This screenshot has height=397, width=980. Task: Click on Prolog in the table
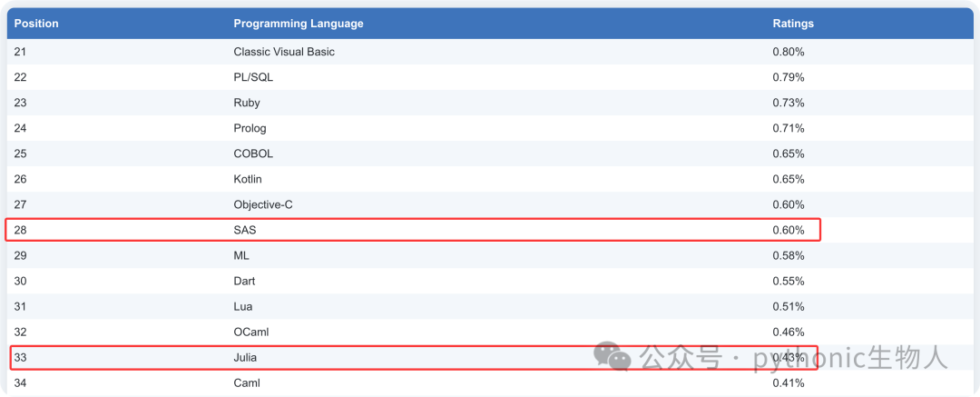tap(250, 128)
